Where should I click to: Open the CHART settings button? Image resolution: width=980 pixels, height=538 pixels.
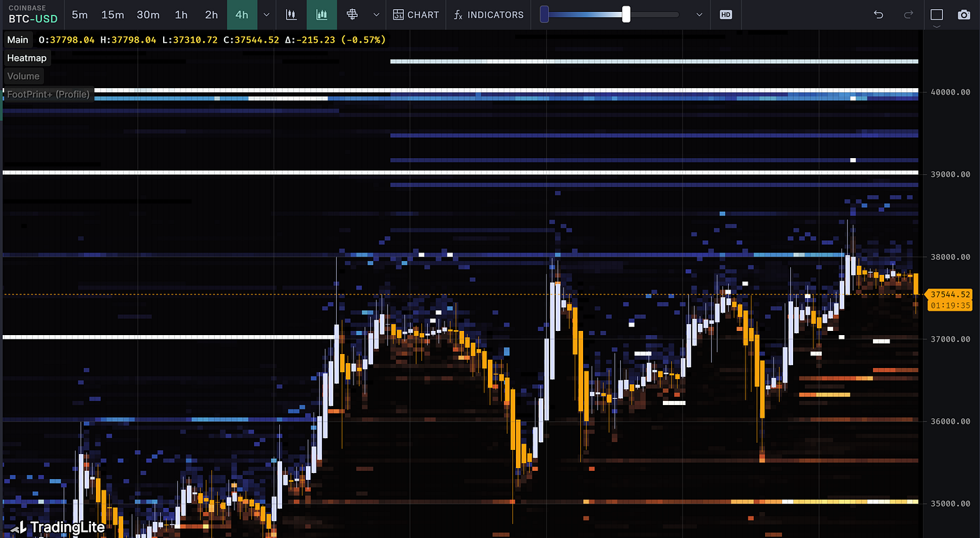pyautogui.click(x=416, y=14)
